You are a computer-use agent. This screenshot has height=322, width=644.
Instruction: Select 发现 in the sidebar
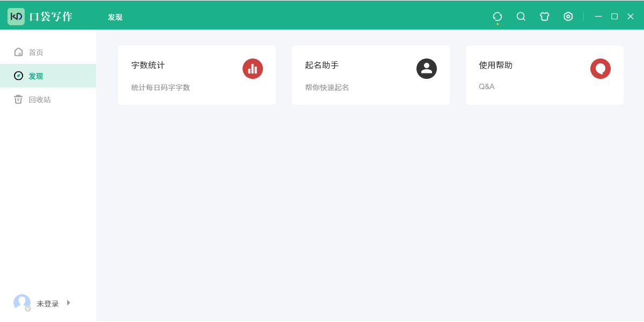(x=36, y=76)
